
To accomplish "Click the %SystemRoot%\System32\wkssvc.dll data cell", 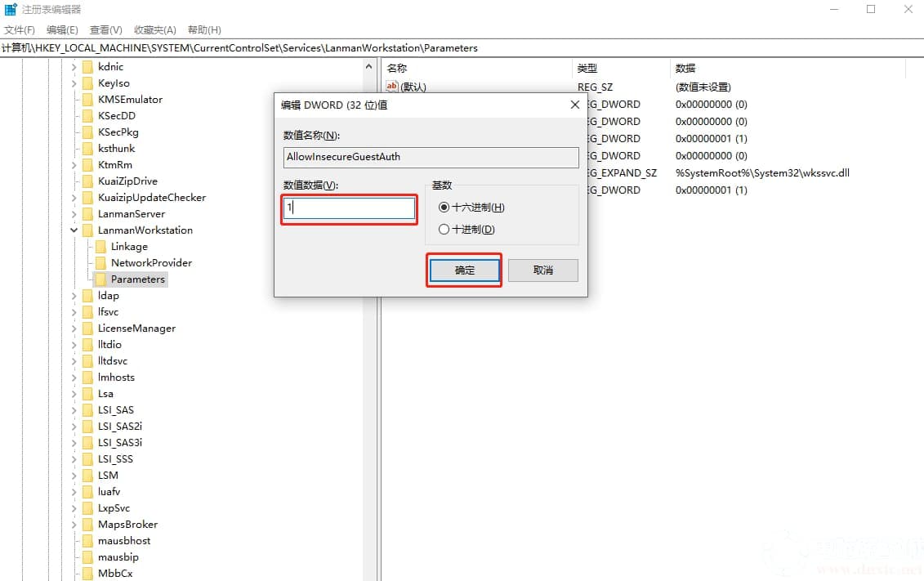I will click(762, 173).
